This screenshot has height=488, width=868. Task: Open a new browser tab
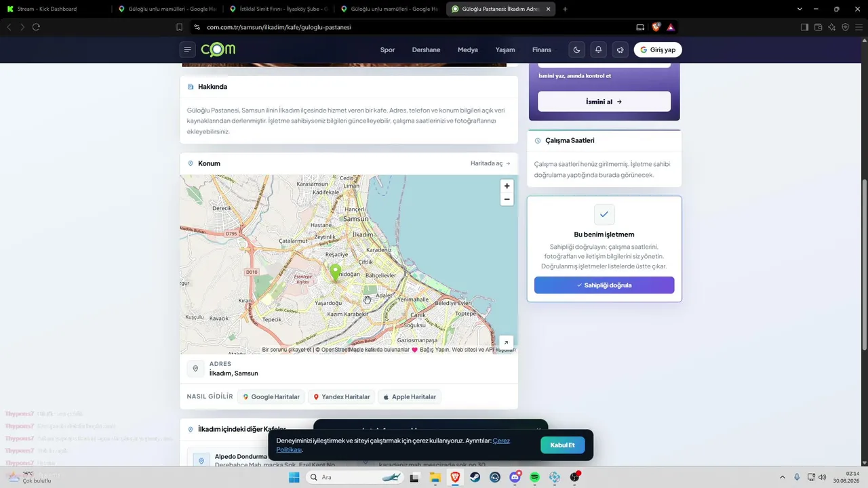tap(565, 9)
